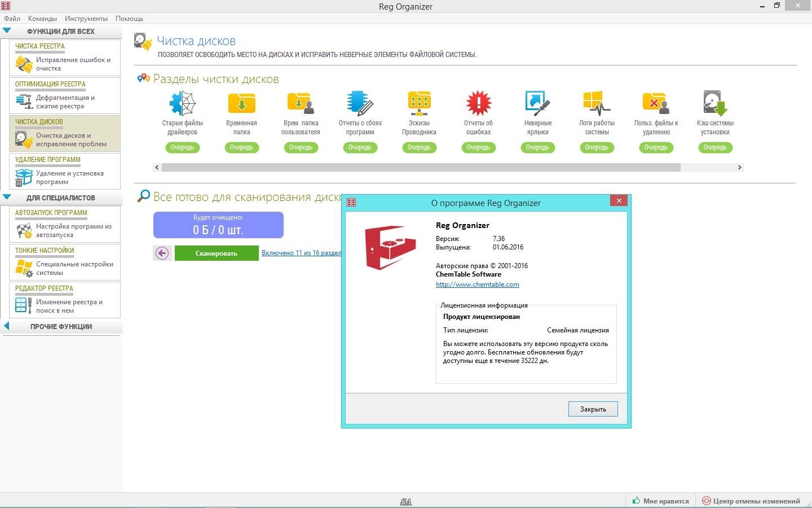The width and height of the screenshot is (812, 508).
Task: Click the registry defragmentation icon in sidebar
Action: pyautogui.click(x=24, y=102)
